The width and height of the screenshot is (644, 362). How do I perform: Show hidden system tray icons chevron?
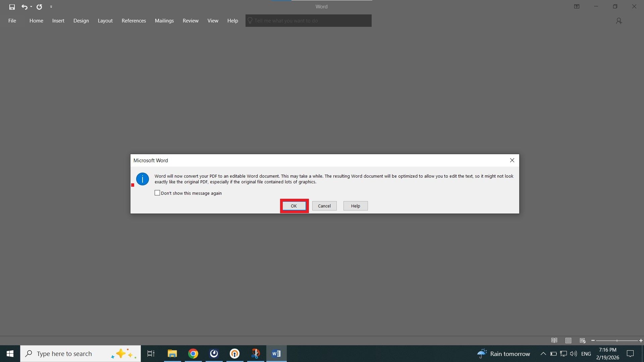pyautogui.click(x=543, y=354)
